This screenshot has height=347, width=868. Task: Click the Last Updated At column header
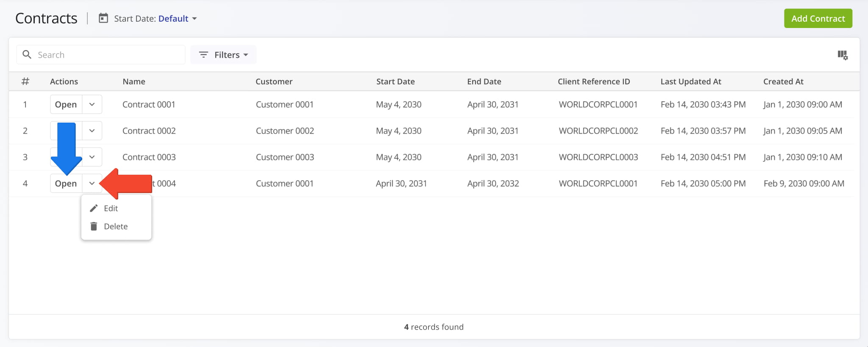[x=690, y=81]
